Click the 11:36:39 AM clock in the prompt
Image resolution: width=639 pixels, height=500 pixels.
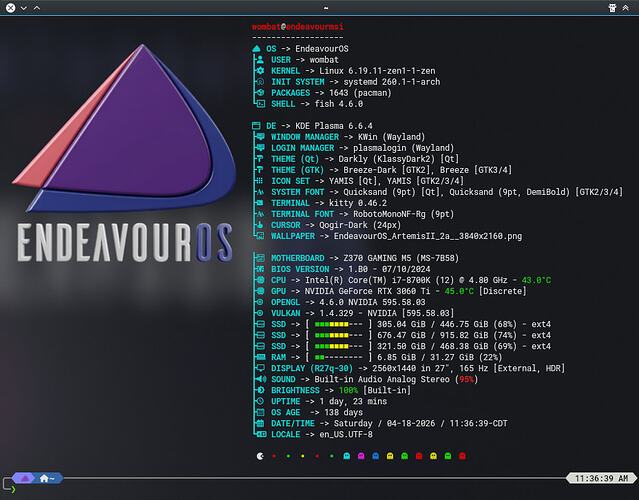602,478
